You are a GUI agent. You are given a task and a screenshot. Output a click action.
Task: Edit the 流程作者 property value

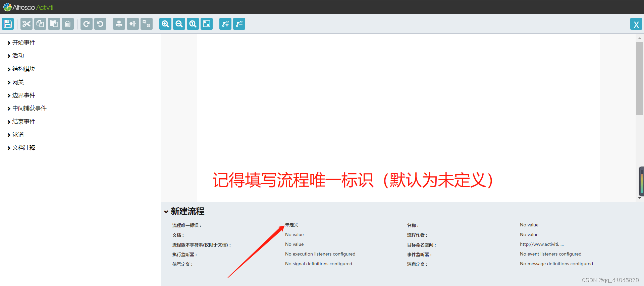(x=529, y=235)
